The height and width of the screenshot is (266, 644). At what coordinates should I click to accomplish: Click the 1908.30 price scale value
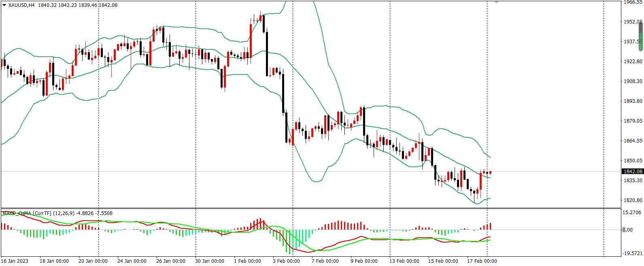(x=633, y=81)
